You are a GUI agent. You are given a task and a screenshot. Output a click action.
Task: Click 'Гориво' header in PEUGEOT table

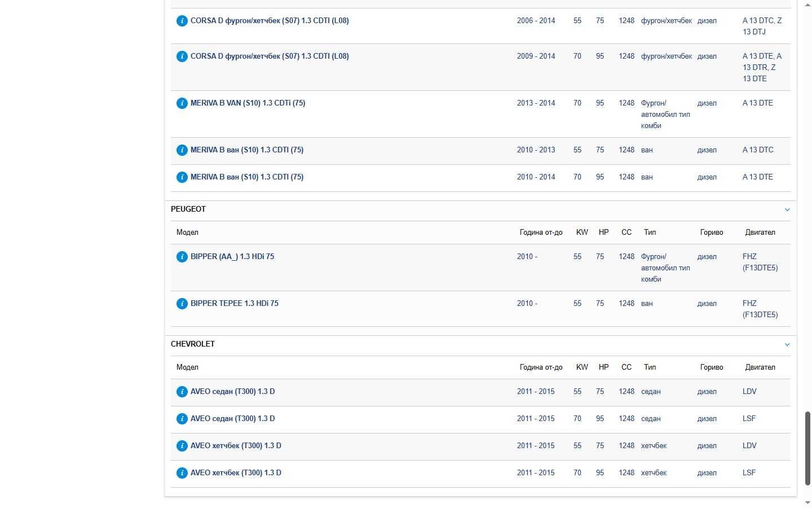click(x=712, y=232)
